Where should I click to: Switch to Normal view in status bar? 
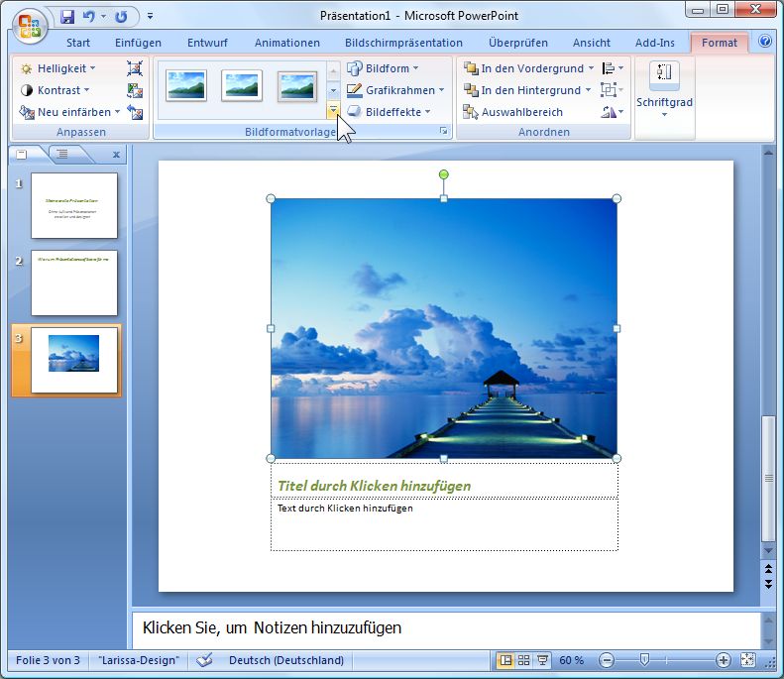[505, 660]
